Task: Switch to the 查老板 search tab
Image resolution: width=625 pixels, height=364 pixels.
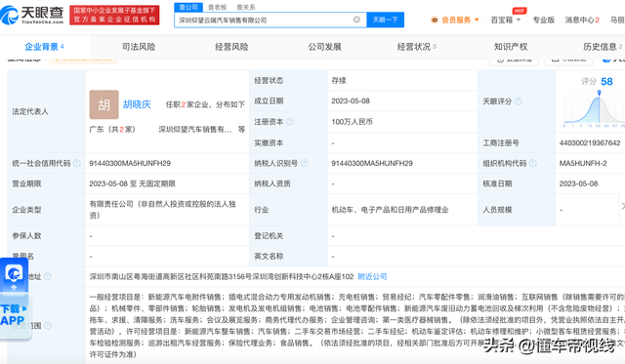Action: pyautogui.click(x=217, y=7)
